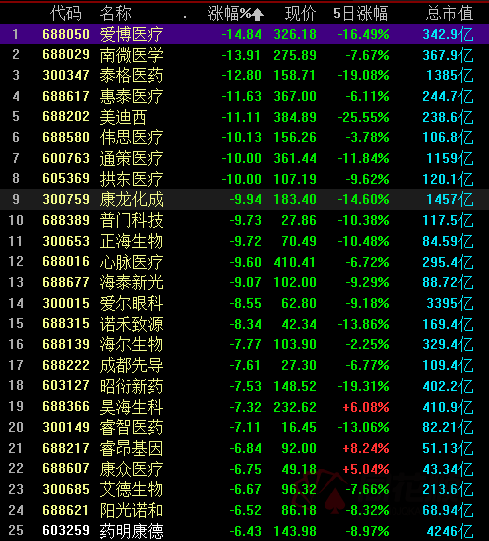Select stock 药明康德

131,531
